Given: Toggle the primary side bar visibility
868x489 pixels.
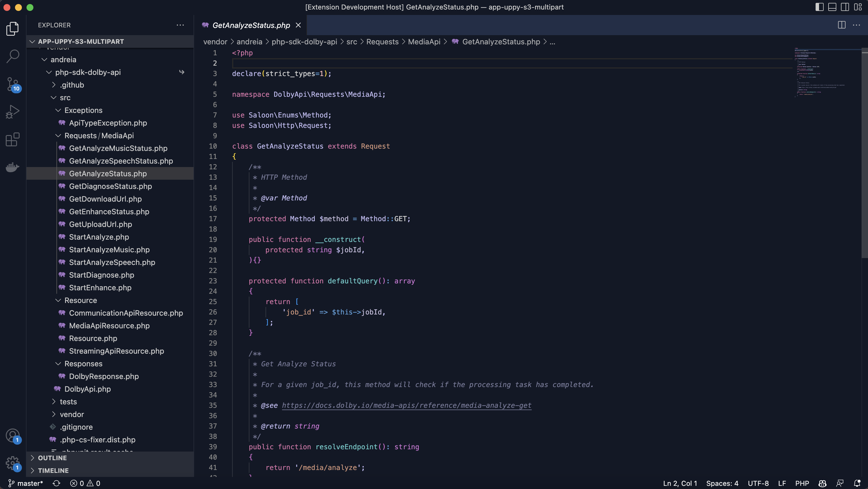Looking at the screenshot, I should (819, 7).
